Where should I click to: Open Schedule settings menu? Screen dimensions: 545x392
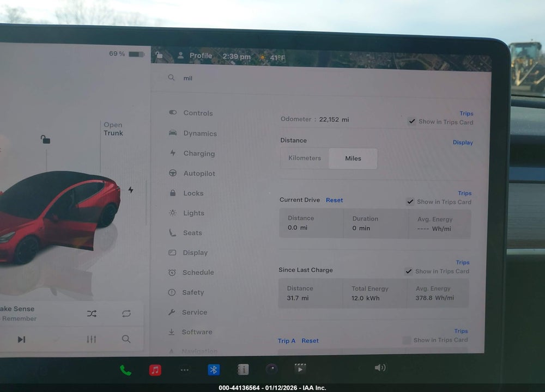point(191,272)
